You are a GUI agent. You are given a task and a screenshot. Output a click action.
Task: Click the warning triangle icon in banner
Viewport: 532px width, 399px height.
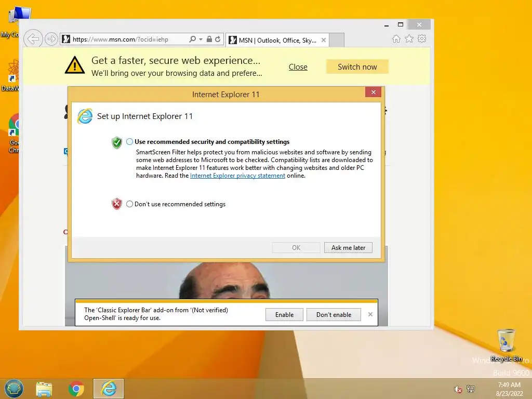pos(75,65)
